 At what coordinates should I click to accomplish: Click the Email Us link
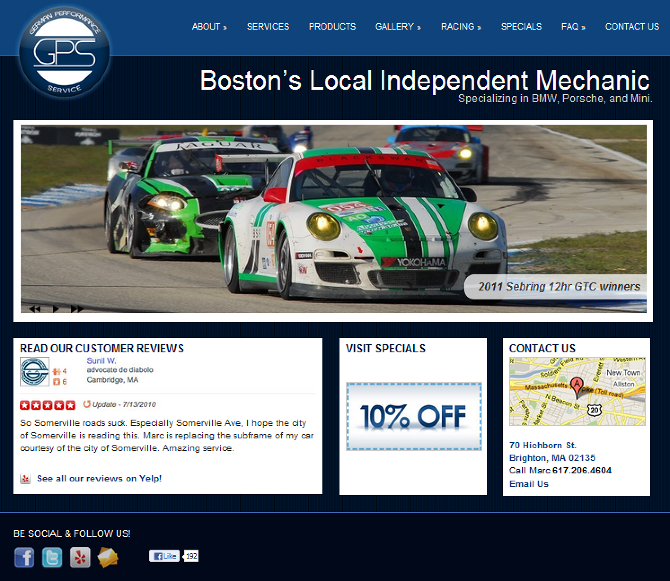pos(528,484)
